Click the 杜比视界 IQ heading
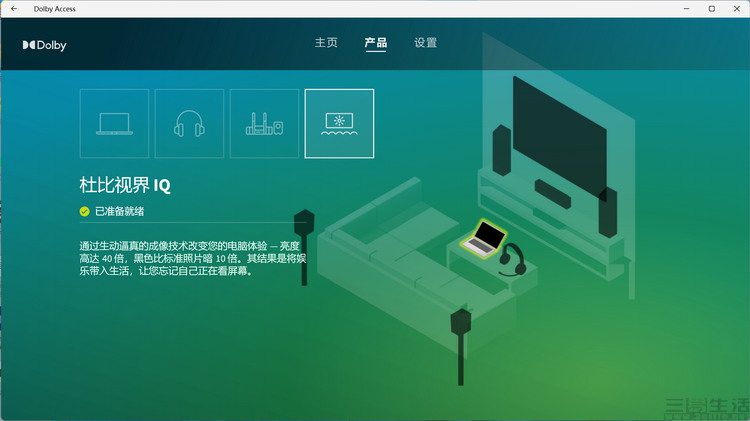Image resolution: width=750 pixels, height=421 pixels. (x=124, y=184)
